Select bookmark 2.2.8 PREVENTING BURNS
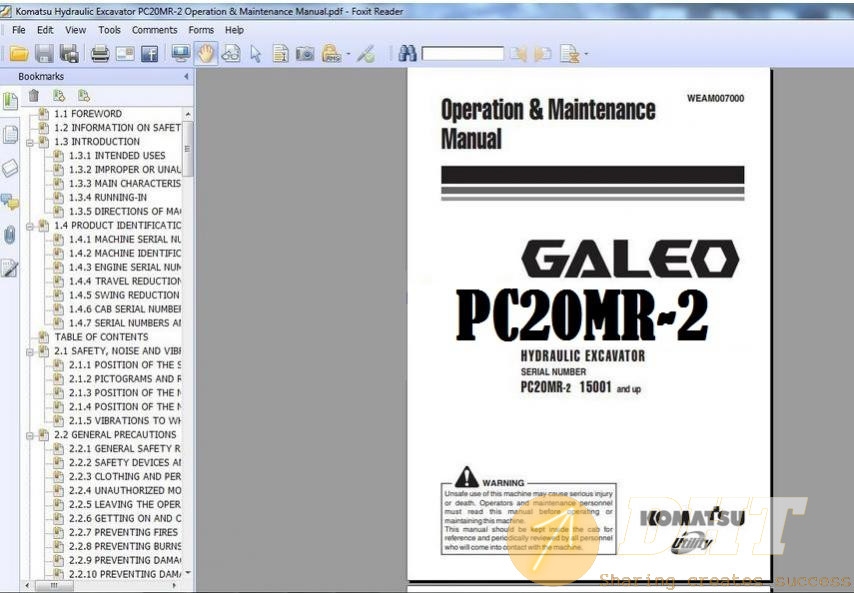Screen dimensions: 854x593 click(125, 546)
